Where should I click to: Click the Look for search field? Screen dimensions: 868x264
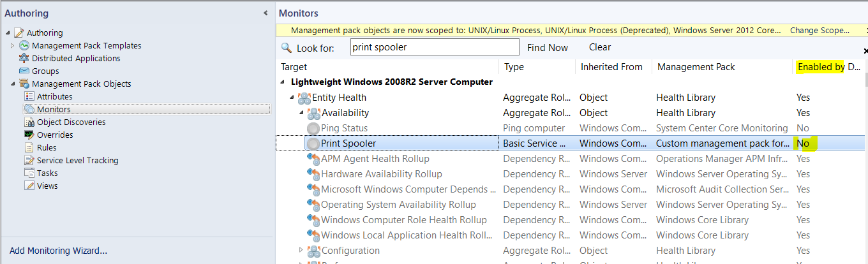(435, 47)
